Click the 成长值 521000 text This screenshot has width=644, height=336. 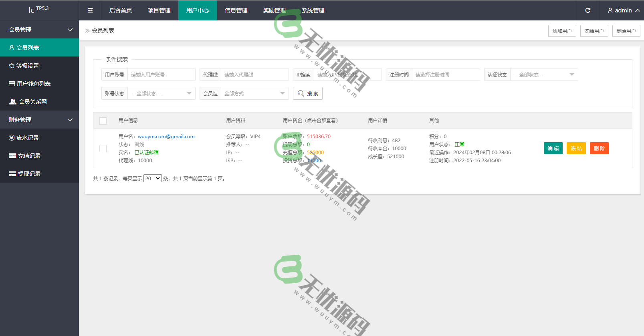386,157
